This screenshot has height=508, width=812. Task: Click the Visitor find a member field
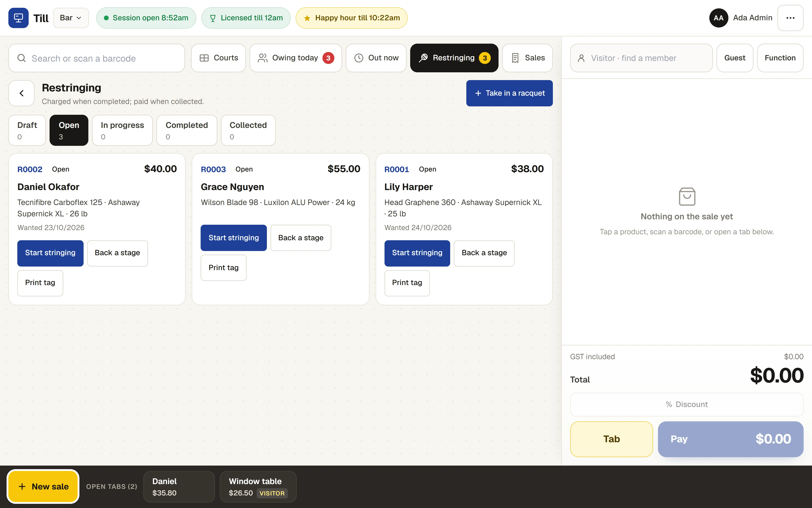(x=641, y=58)
